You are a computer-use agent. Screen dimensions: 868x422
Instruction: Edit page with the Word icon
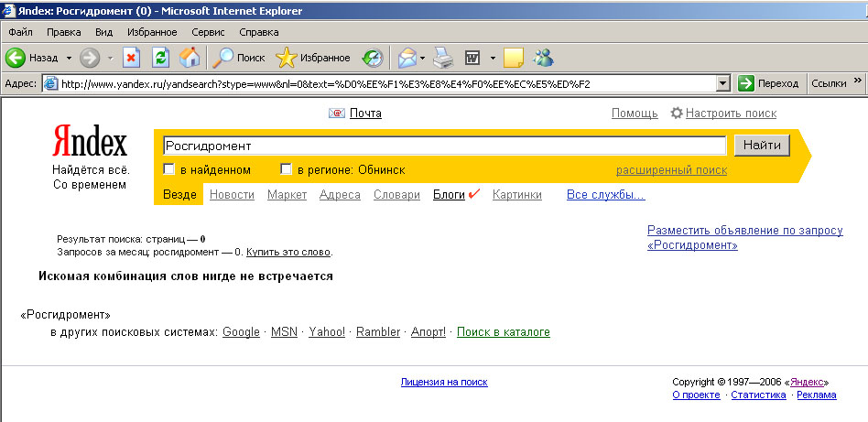tap(472, 58)
